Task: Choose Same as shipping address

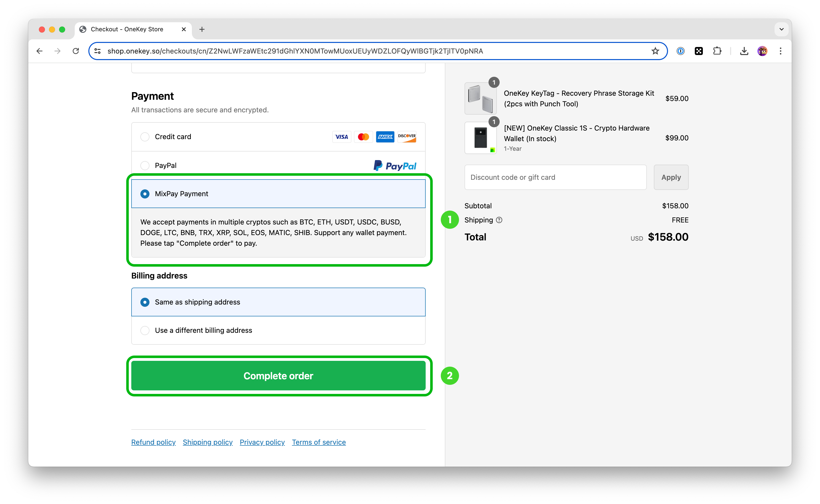Action: point(145,302)
